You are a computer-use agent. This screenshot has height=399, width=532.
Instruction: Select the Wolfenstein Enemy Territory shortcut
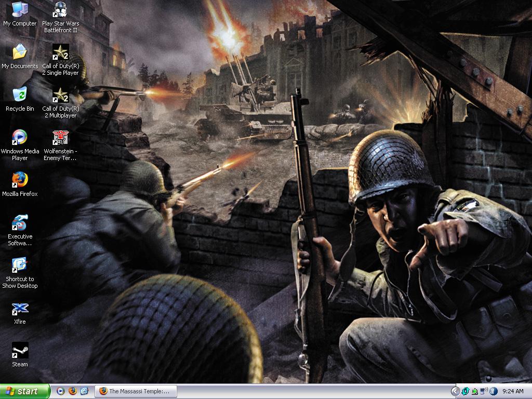click(60, 145)
